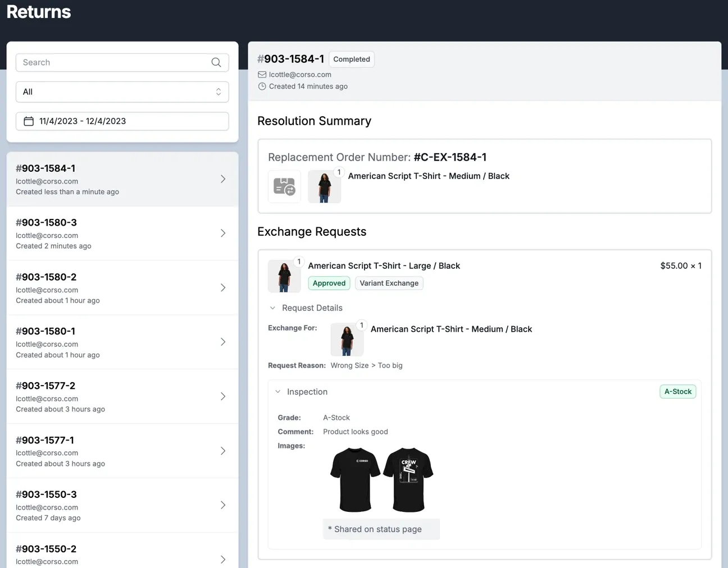Open the back t-shirt inspection image with CREW print
Screen dimensions: 728x568
pos(408,480)
